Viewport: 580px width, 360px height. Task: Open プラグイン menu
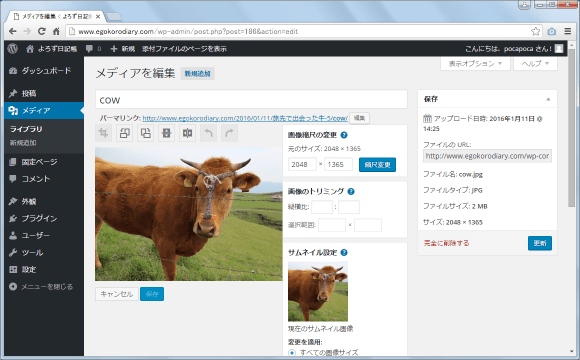(x=44, y=218)
